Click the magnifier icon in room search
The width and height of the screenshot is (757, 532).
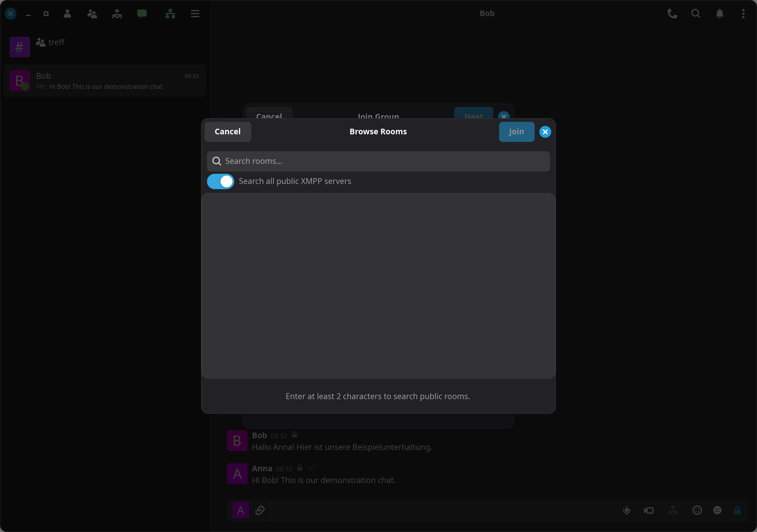217,161
